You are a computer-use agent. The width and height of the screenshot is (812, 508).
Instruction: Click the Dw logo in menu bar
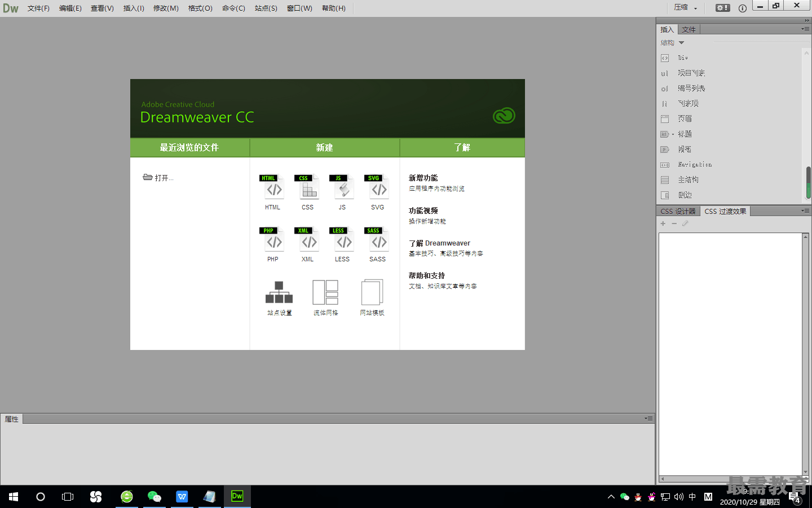[11, 8]
